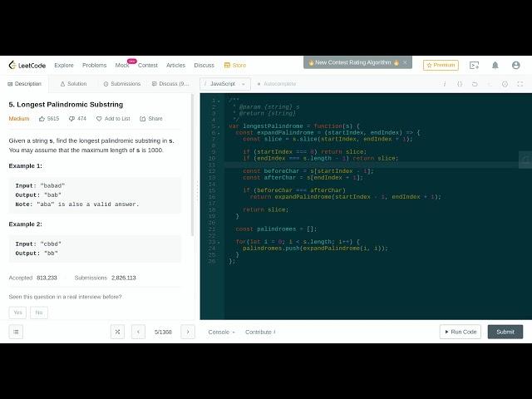Click the Submissions 2,826,113 statistic

106,278
